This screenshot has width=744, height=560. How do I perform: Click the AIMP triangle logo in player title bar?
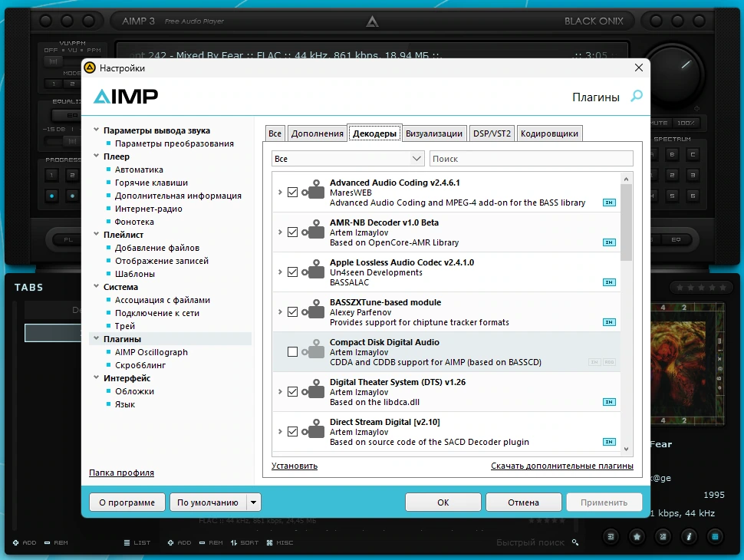coord(372,21)
